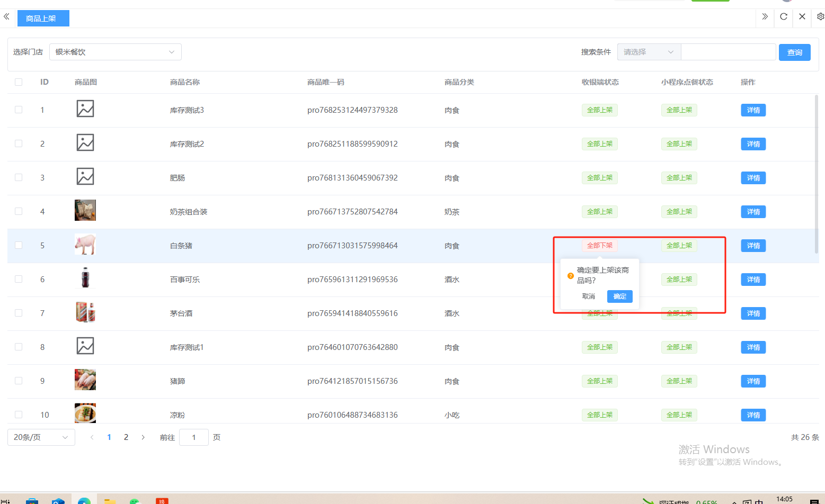Tick the checkbox for row 库存测试3

coord(19,110)
